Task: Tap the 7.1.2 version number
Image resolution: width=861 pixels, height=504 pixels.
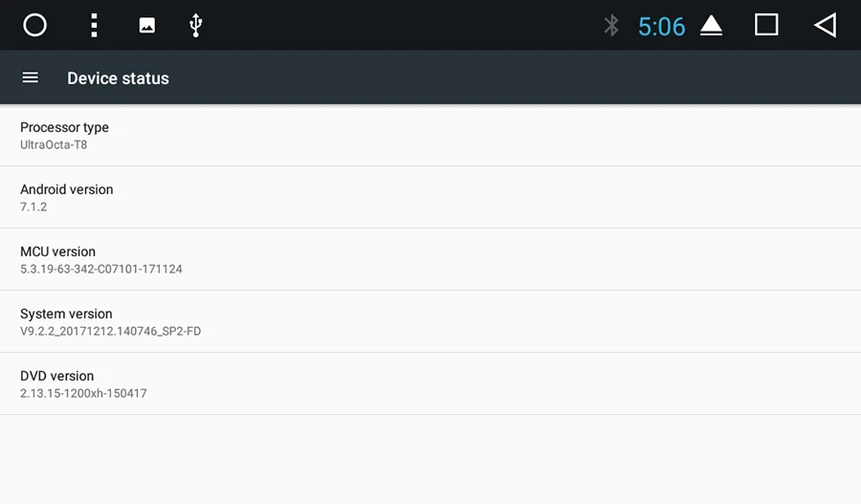Action: point(33,207)
